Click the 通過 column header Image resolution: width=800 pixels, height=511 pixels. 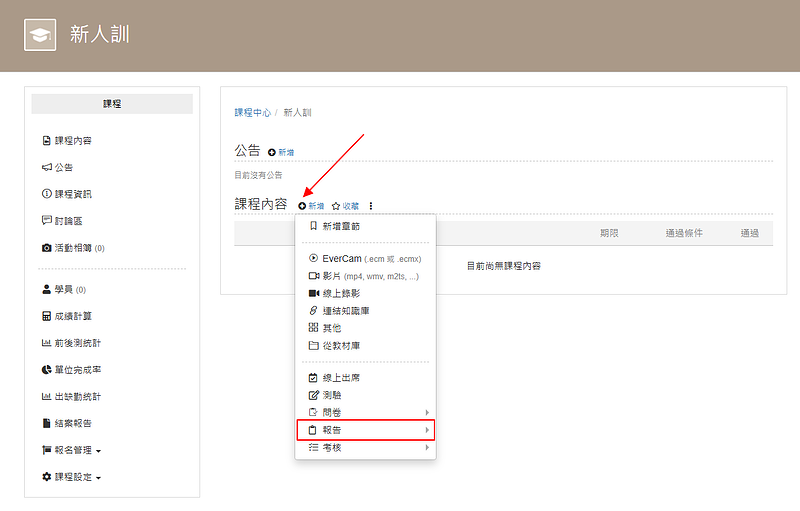(x=749, y=233)
